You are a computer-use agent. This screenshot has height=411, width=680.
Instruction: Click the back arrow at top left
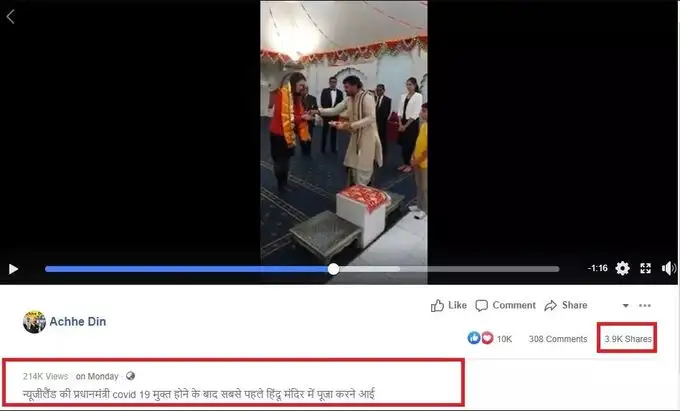click(x=11, y=17)
